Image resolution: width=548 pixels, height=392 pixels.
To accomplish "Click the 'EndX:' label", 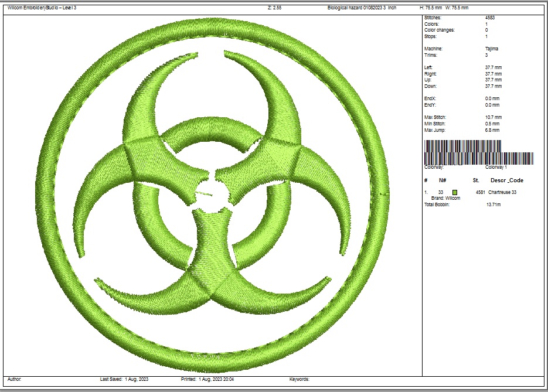I will coord(430,98).
